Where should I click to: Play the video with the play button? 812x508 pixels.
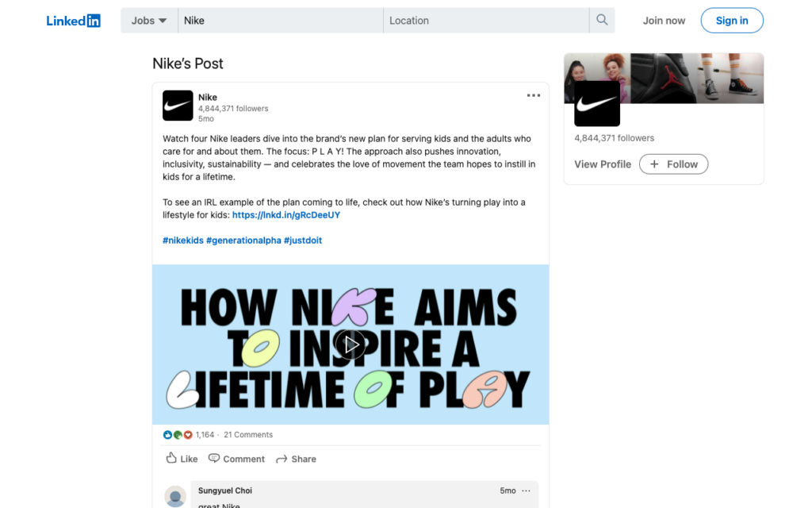click(350, 344)
